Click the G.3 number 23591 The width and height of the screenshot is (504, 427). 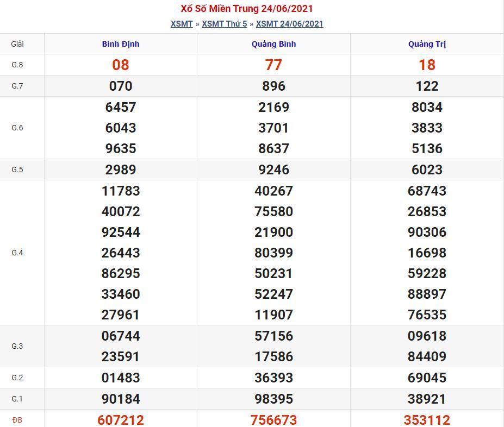pos(121,356)
